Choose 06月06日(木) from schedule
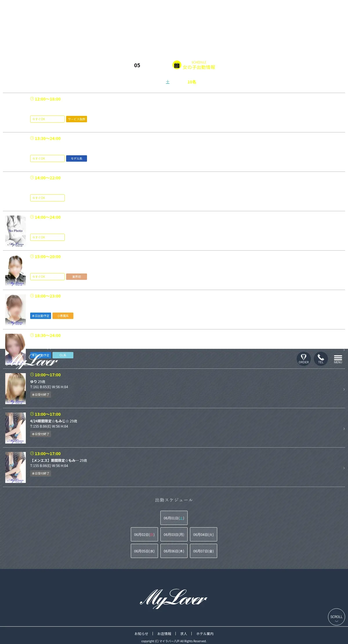This screenshot has width=348, height=644. tap(174, 551)
